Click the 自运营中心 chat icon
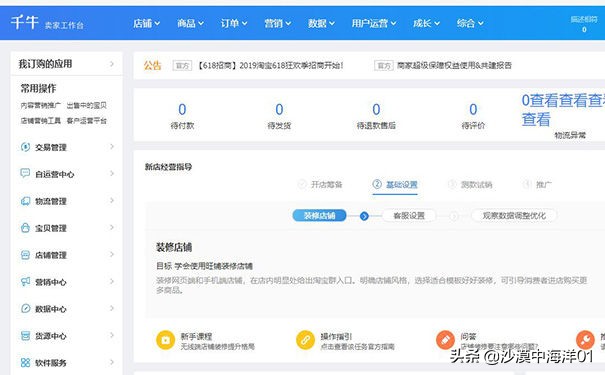 [x=25, y=173]
